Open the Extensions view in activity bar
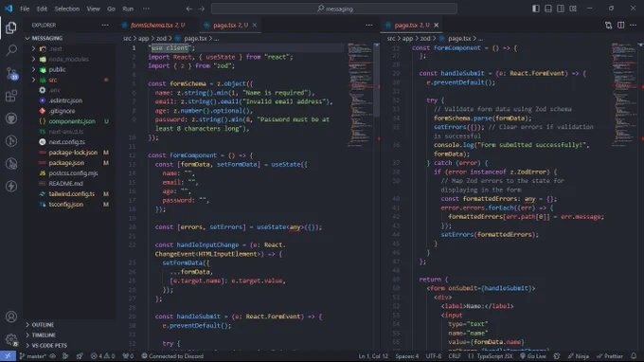Viewport: 644px width, 362px height. pyautogui.click(x=11, y=96)
